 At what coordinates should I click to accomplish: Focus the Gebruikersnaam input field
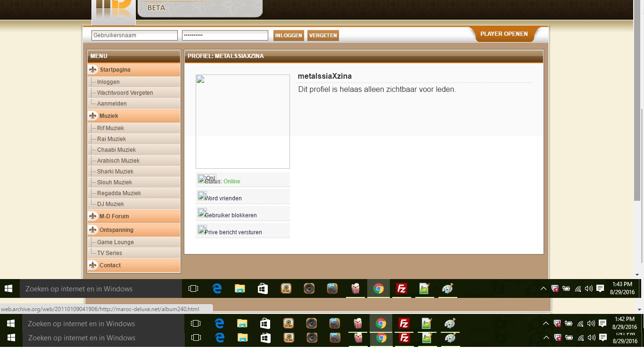click(x=134, y=35)
